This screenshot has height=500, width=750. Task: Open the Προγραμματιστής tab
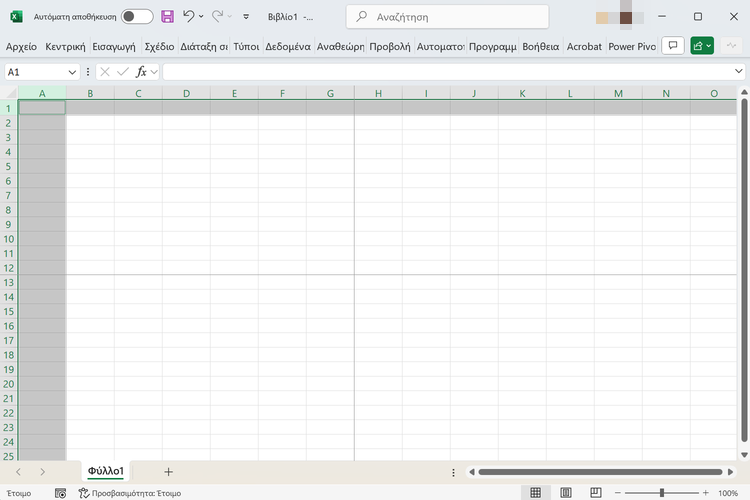click(x=493, y=46)
